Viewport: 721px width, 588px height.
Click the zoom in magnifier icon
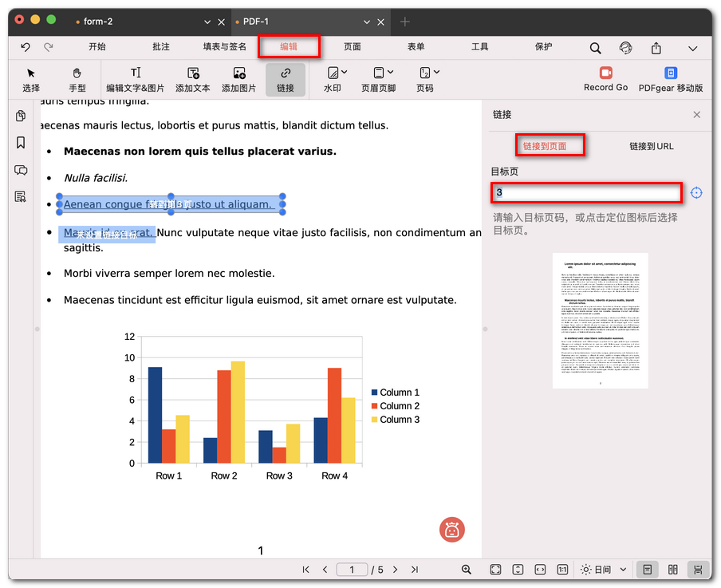click(467, 570)
